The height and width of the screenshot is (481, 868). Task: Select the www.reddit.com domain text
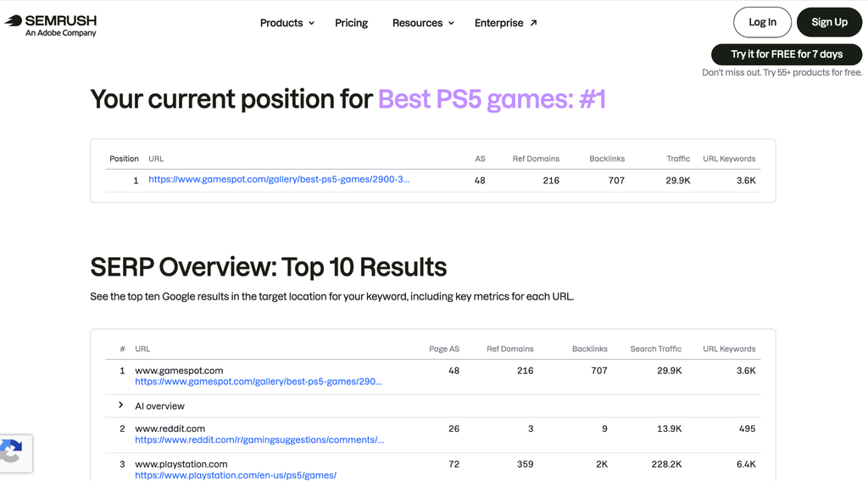click(x=170, y=428)
